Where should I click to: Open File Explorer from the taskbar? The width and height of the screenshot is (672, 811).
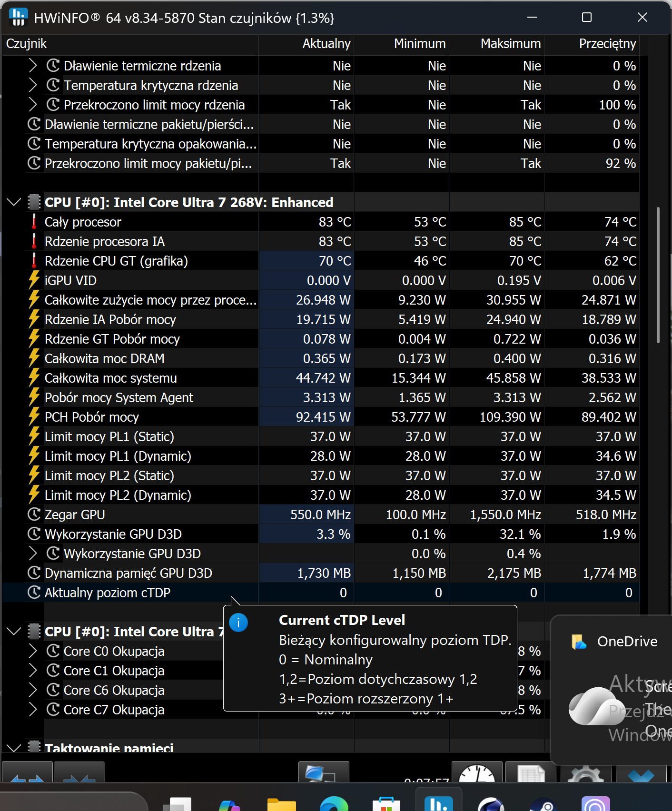coord(282,803)
